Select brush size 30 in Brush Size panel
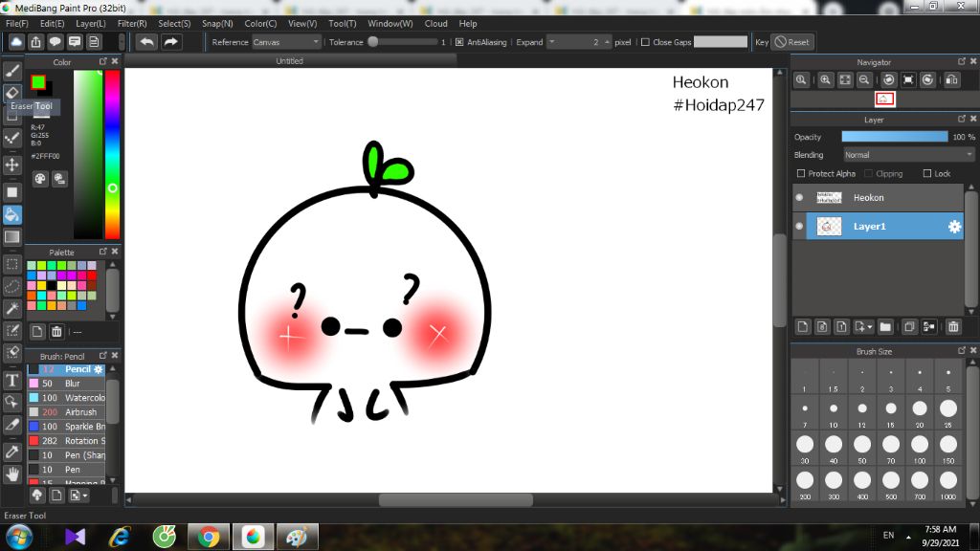 (x=805, y=450)
